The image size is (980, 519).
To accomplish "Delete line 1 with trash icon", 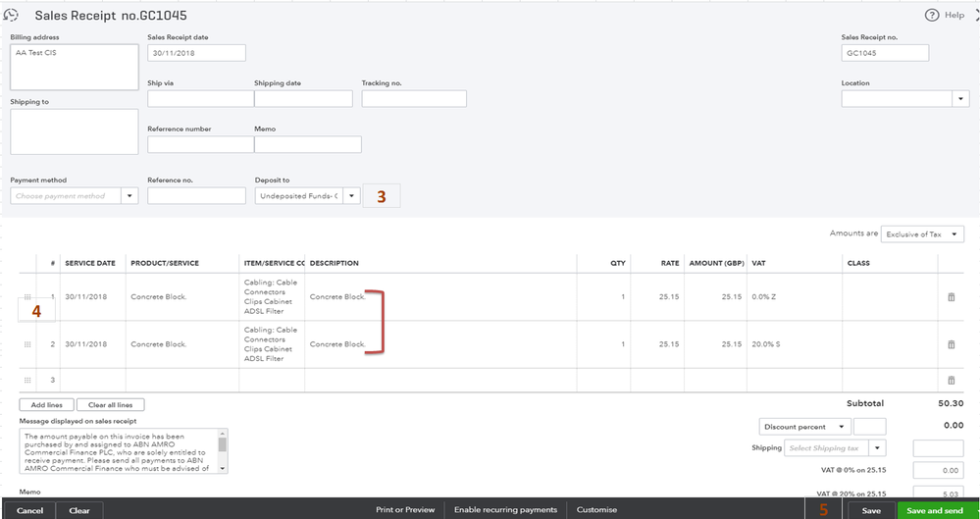I will click(950, 296).
